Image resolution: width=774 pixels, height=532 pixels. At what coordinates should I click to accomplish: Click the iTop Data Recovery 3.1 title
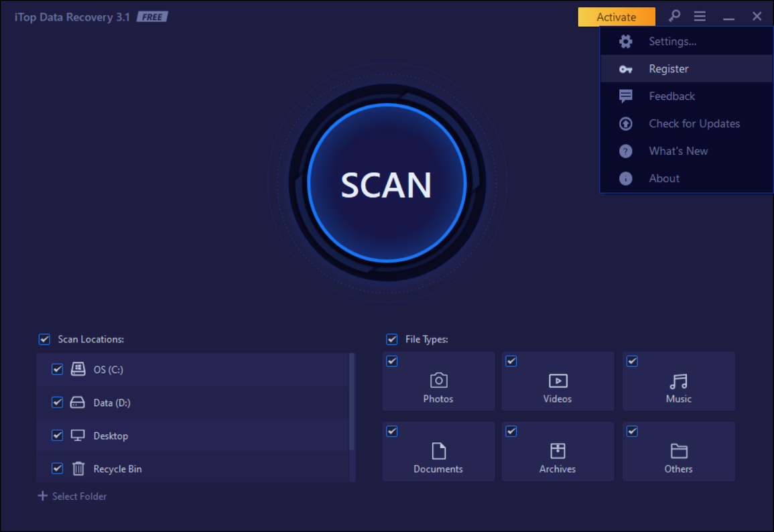(72, 17)
